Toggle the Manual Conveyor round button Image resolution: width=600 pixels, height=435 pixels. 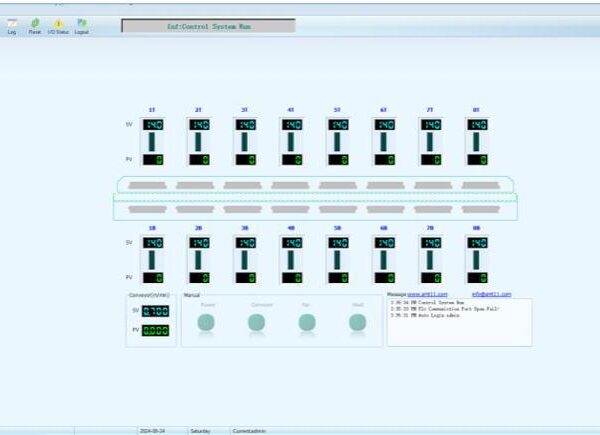tap(256, 323)
